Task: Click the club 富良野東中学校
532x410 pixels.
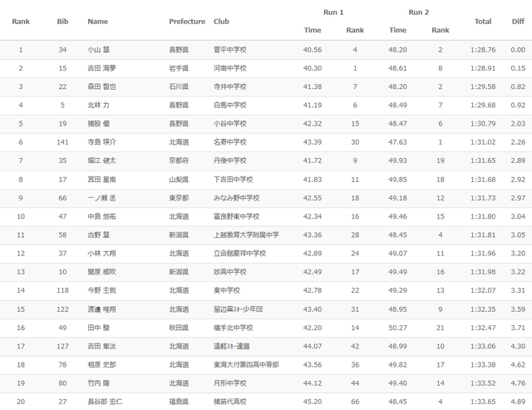Action: coord(236,216)
